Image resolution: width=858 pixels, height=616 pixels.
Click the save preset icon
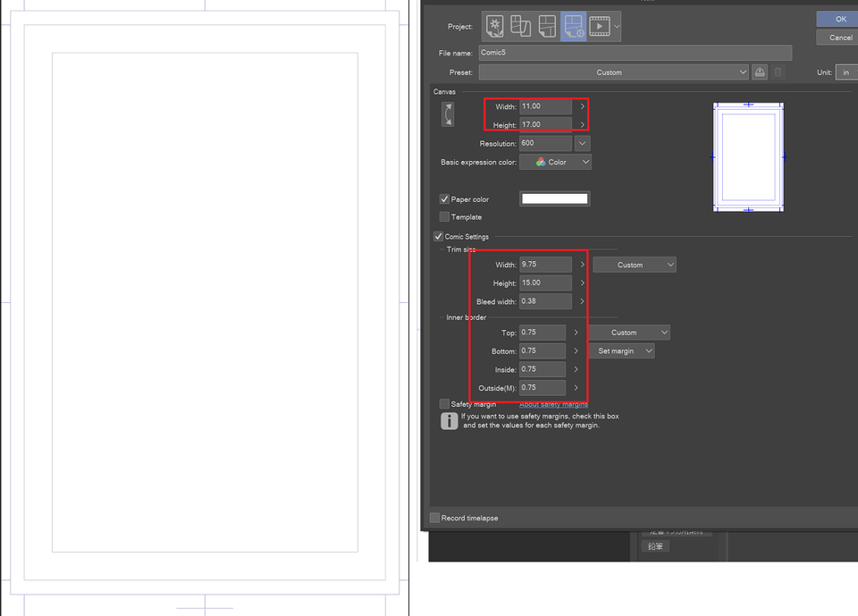[x=760, y=72]
